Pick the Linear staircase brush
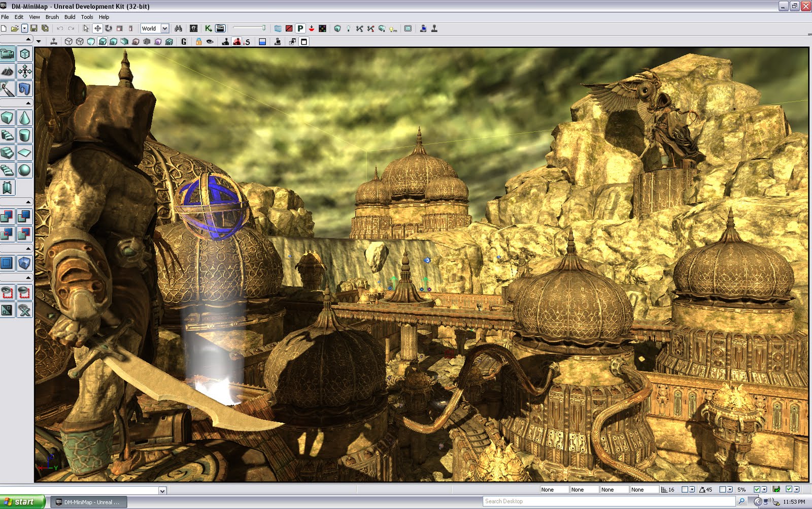The width and height of the screenshot is (812, 509). 8,153
